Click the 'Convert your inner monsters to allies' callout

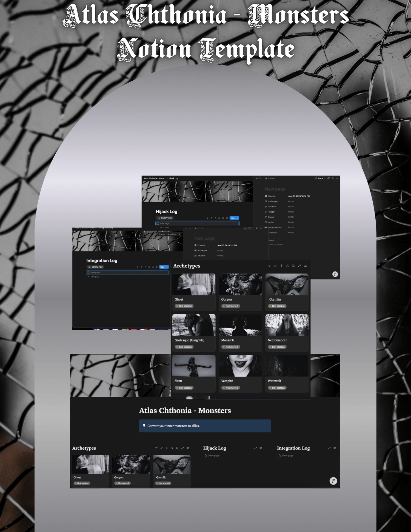pyautogui.click(x=205, y=426)
